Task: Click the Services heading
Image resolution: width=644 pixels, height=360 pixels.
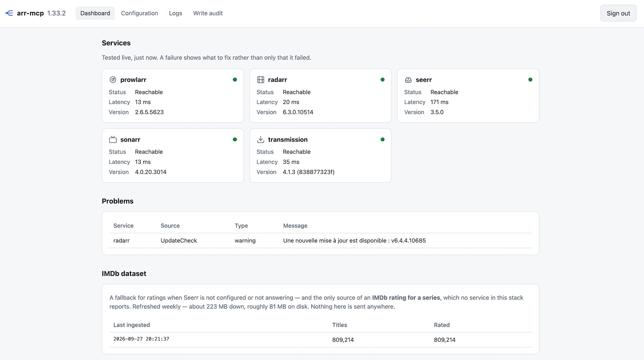Action: (x=116, y=43)
